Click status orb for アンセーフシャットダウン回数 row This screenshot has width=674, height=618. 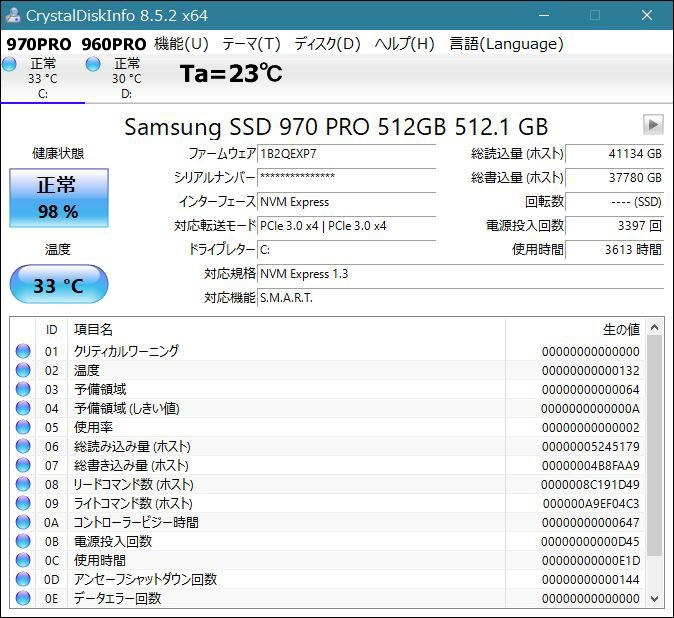point(23,579)
